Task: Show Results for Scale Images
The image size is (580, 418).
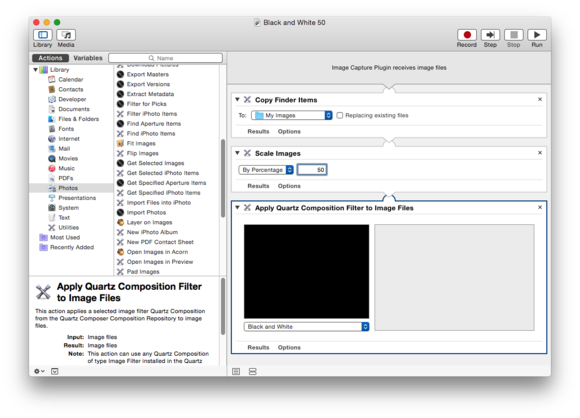Action: click(258, 186)
